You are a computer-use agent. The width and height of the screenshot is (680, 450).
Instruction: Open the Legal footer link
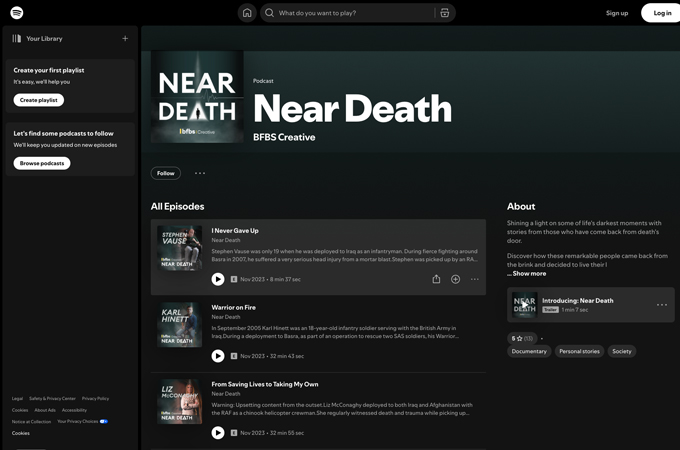17,398
